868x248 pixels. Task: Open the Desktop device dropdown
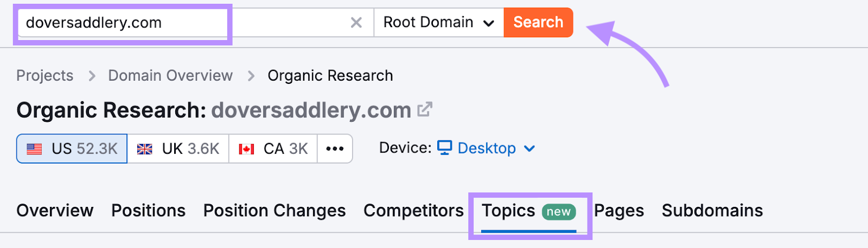[486, 148]
